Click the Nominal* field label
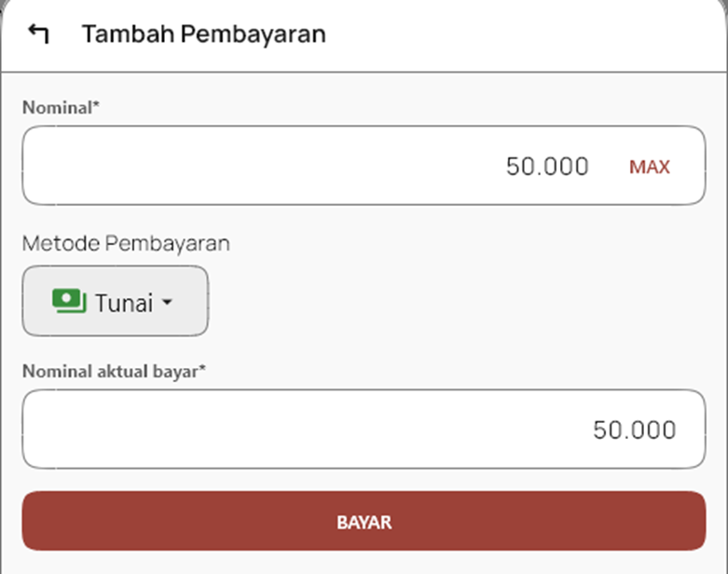Image resolution: width=728 pixels, height=574 pixels. pos(61,107)
